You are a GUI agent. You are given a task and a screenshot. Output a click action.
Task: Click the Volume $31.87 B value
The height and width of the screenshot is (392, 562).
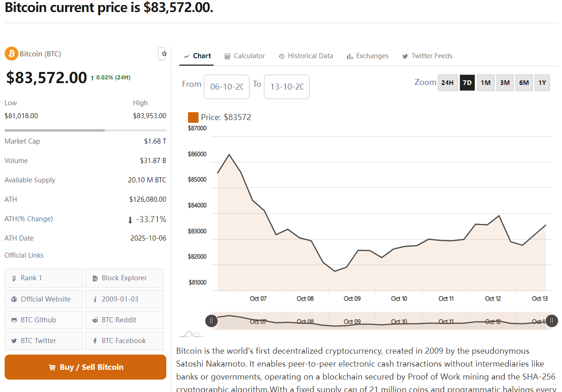coord(153,161)
